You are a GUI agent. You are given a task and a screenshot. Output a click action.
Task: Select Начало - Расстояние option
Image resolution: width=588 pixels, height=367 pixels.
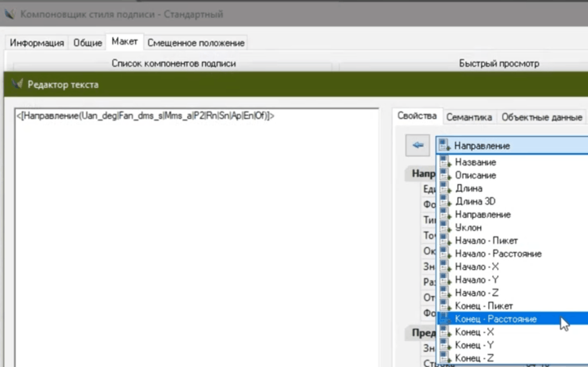coord(498,254)
